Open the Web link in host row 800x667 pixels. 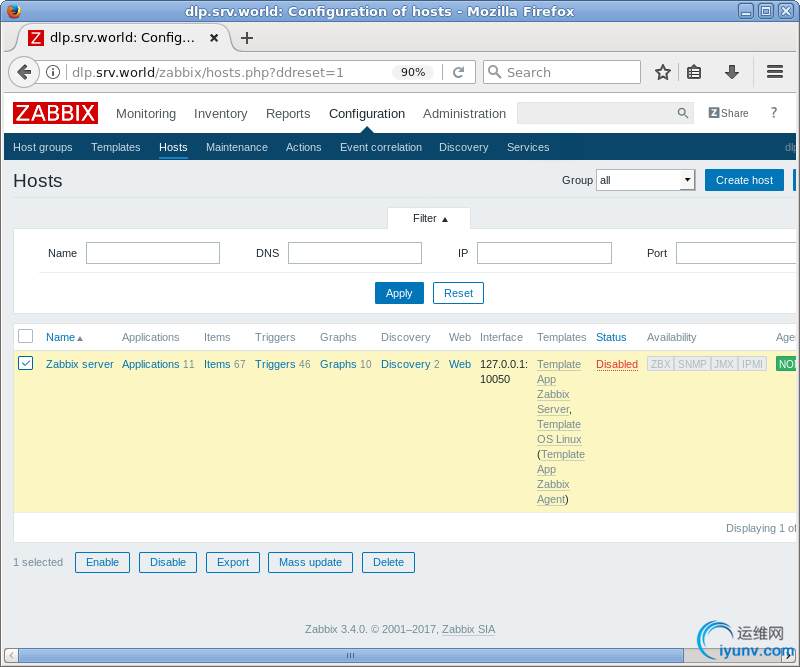pyautogui.click(x=460, y=364)
